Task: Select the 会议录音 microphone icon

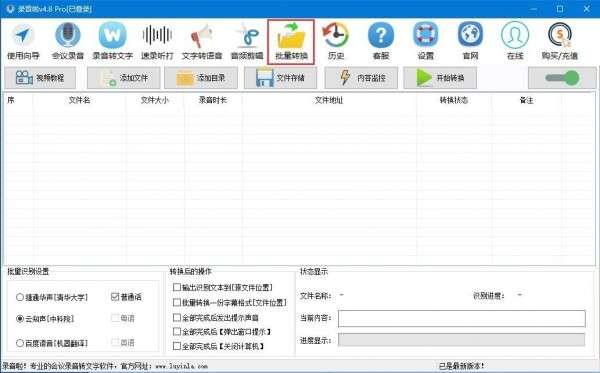Action: coord(68,35)
